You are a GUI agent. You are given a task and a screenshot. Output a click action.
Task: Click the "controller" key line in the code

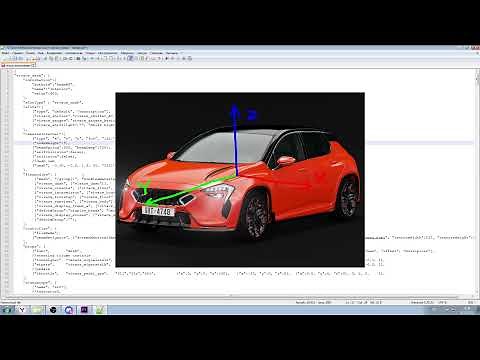click(39, 229)
